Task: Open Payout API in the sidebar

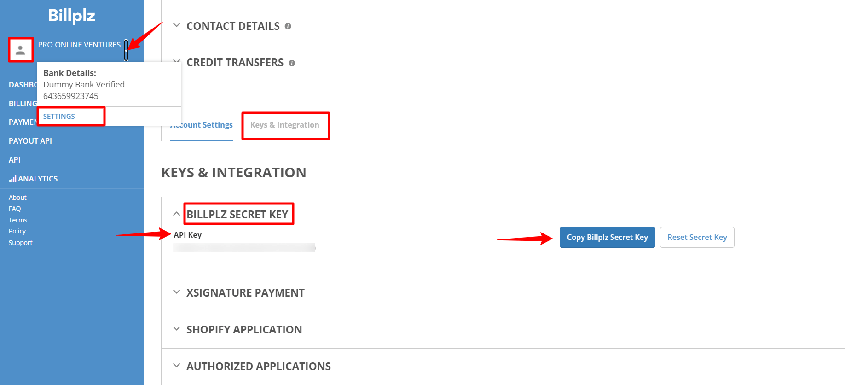Action: (x=30, y=141)
